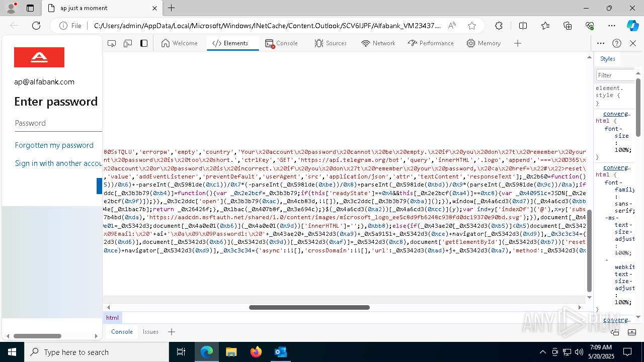
Task: Open the second converged stylesheet link
Action: click(617, 167)
